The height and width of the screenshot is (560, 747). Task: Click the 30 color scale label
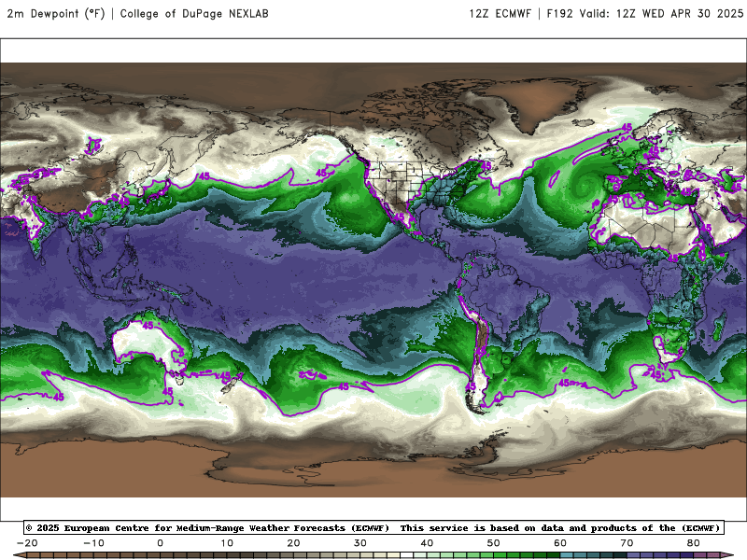[360, 543]
